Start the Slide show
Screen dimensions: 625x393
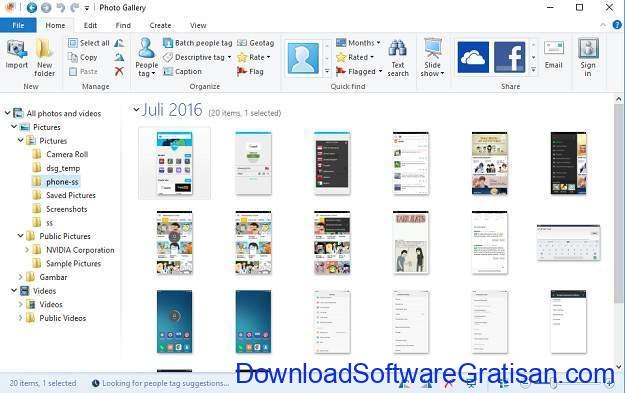tap(432, 58)
